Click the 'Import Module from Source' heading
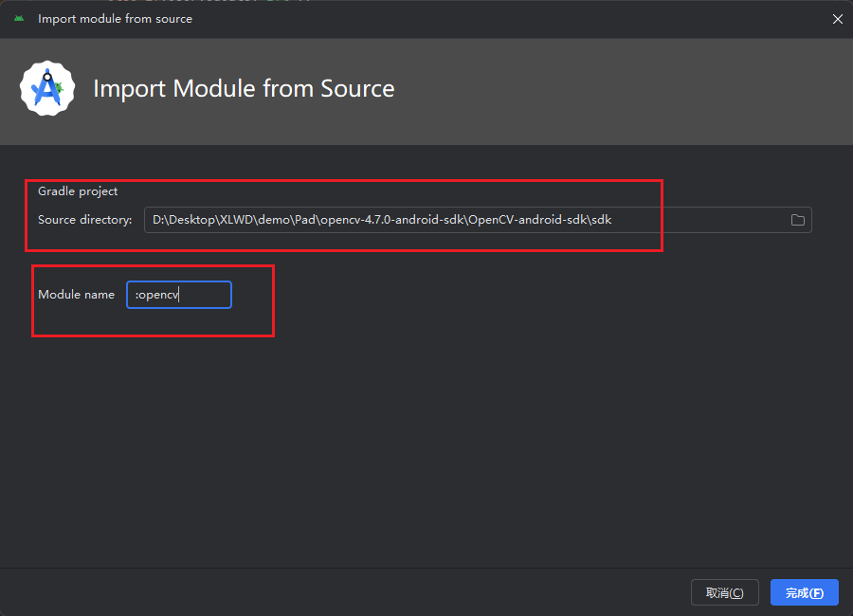The height and width of the screenshot is (616, 853). [244, 89]
